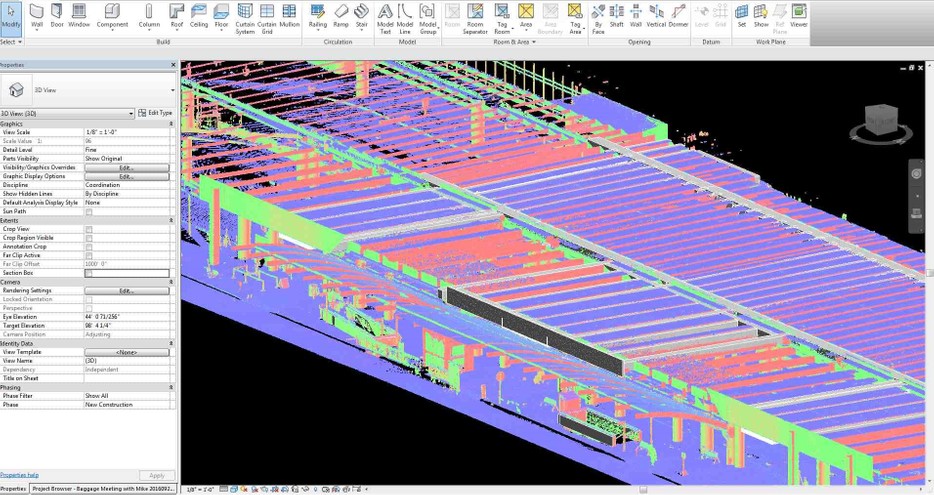
Task: Select the Vertical opening tool
Action: [656, 17]
